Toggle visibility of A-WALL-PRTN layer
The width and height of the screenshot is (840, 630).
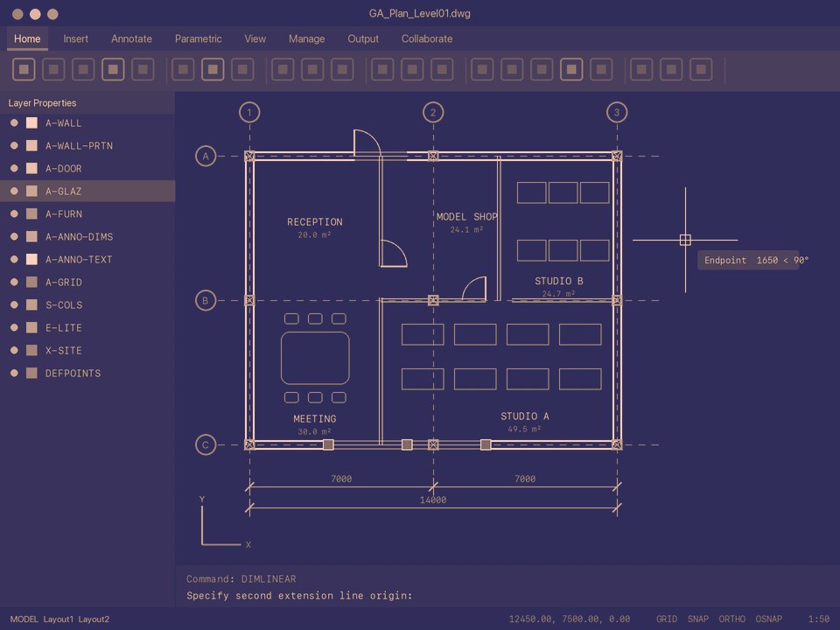point(15,146)
